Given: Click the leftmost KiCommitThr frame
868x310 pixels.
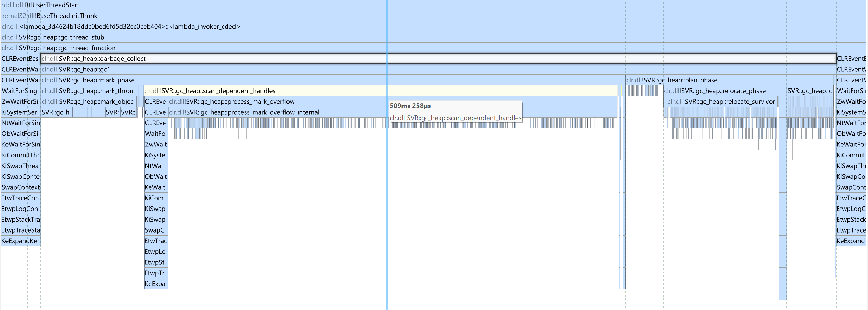Looking at the screenshot, I should (x=21, y=155).
